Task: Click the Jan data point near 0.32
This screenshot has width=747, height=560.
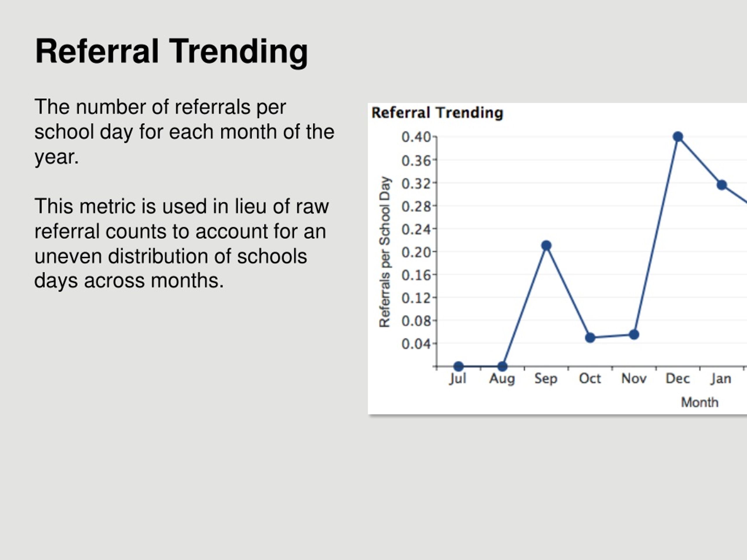Action: click(722, 185)
